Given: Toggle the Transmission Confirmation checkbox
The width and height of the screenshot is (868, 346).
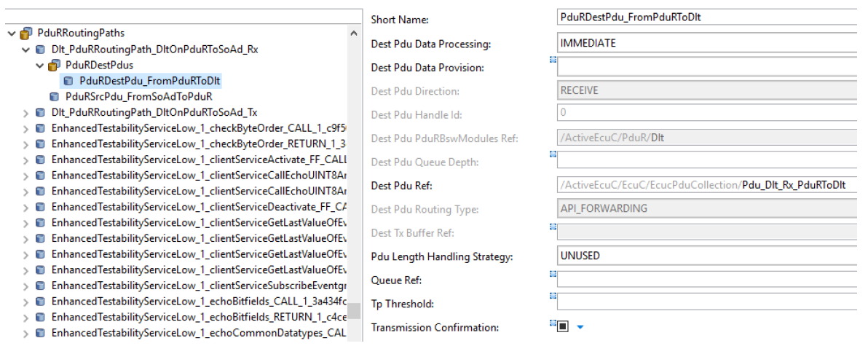Looking at the screenshot, I should click(563, 326).
